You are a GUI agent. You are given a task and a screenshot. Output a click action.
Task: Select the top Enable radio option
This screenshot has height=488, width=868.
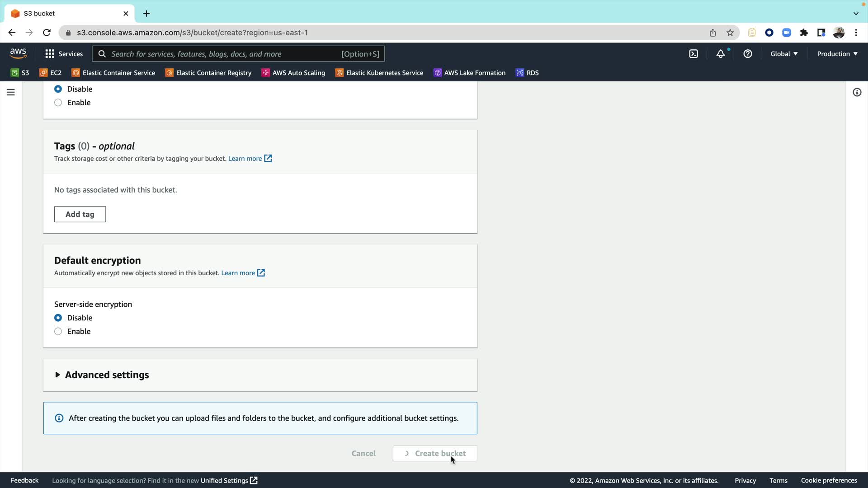coord(58,103)
